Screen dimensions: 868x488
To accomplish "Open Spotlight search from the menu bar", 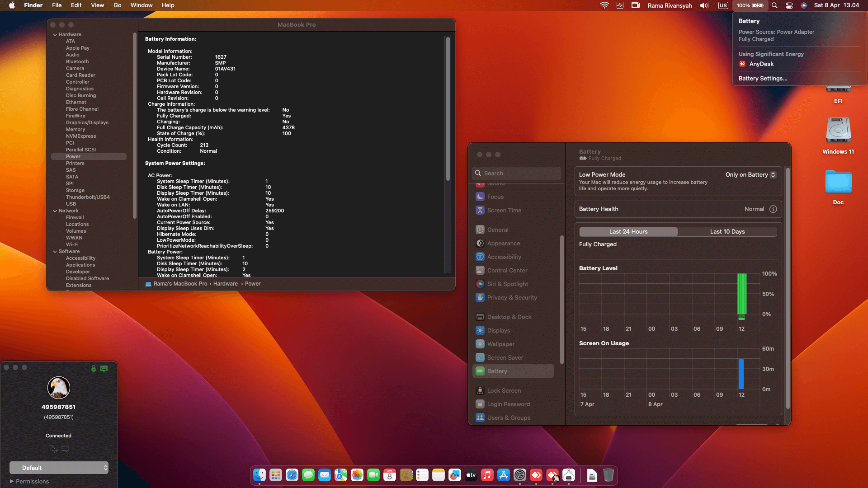I will click(774, 5).
